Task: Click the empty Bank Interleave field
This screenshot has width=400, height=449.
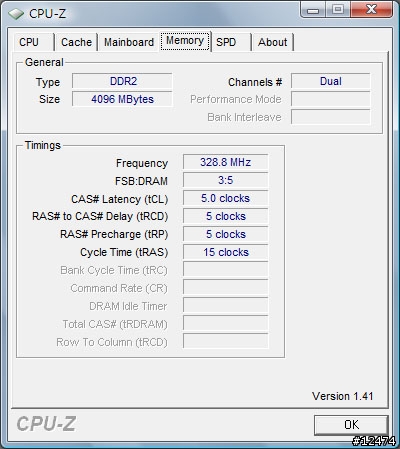Action: click(331, 117)
